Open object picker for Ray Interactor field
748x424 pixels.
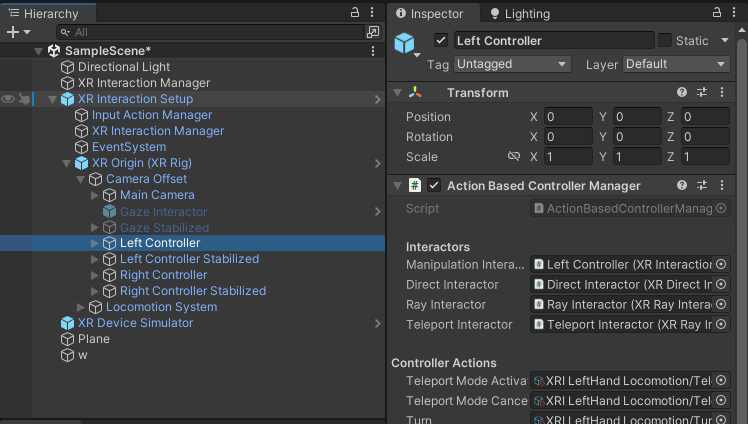pyautogui.click(x=722, y=304)
